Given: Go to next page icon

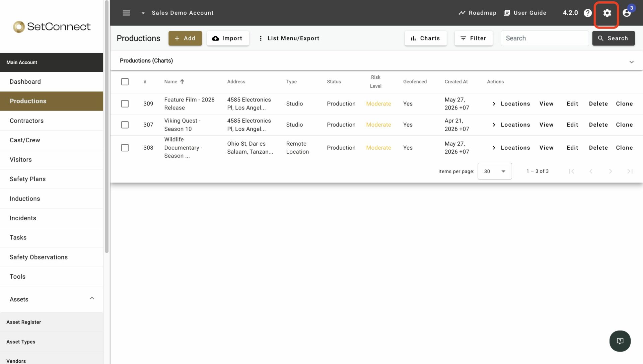Looking at the screenshot, I should (x=610, y=171).
